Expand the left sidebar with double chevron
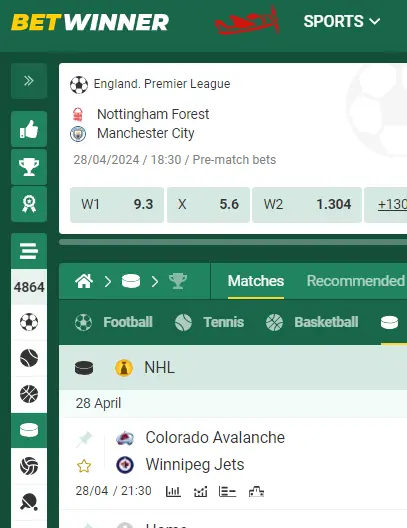Viewport: 407px width, 528px height. click(x=29, y=81)
